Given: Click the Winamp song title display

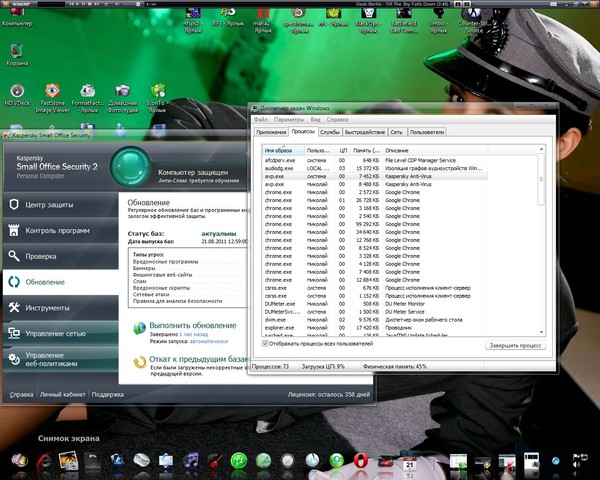Looking at the screenshot, I should click(x=402, y=4).
